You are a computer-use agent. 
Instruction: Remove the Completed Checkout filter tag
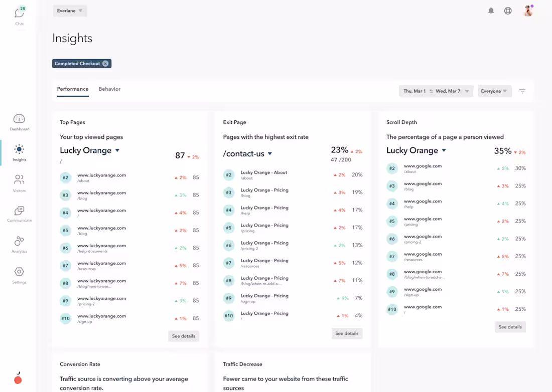(x=105, y=64)
